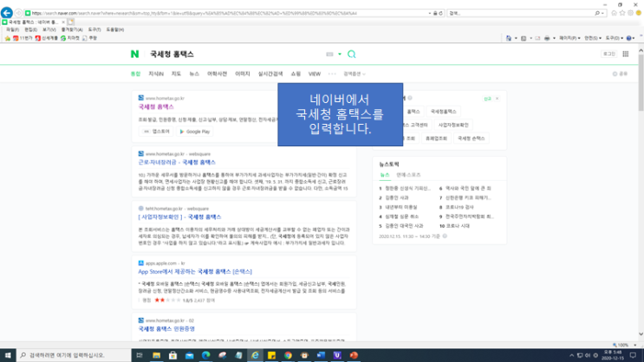Open Chrome from taskbar
The height and width of the screenshot is (362, 644).
(288, 355)
